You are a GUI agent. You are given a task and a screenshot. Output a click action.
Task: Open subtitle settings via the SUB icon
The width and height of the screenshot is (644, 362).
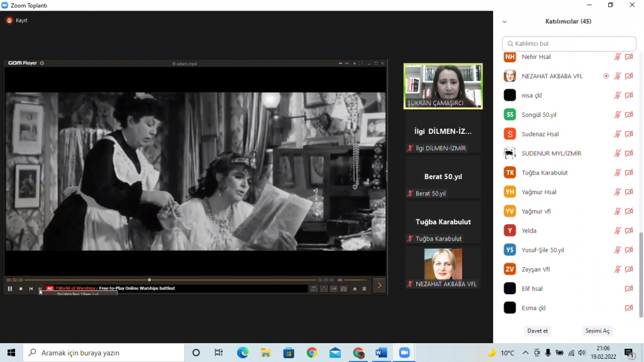coord(334,288)
